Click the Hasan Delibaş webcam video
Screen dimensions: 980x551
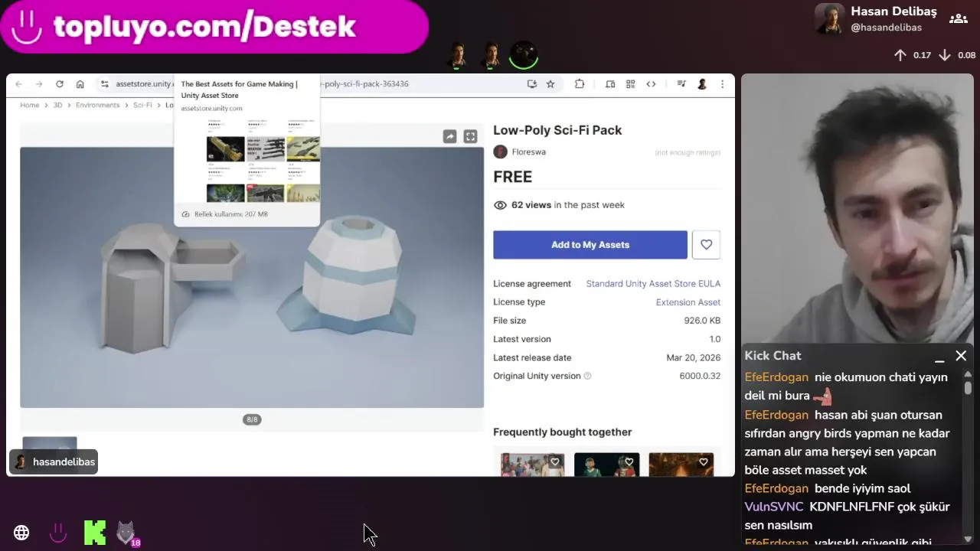tap(857, 209)
